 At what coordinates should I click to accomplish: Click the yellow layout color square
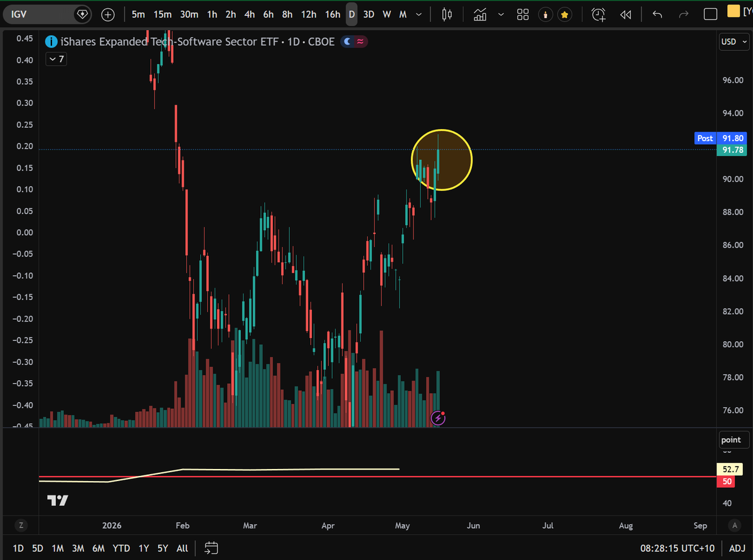[x=733, y=11]
